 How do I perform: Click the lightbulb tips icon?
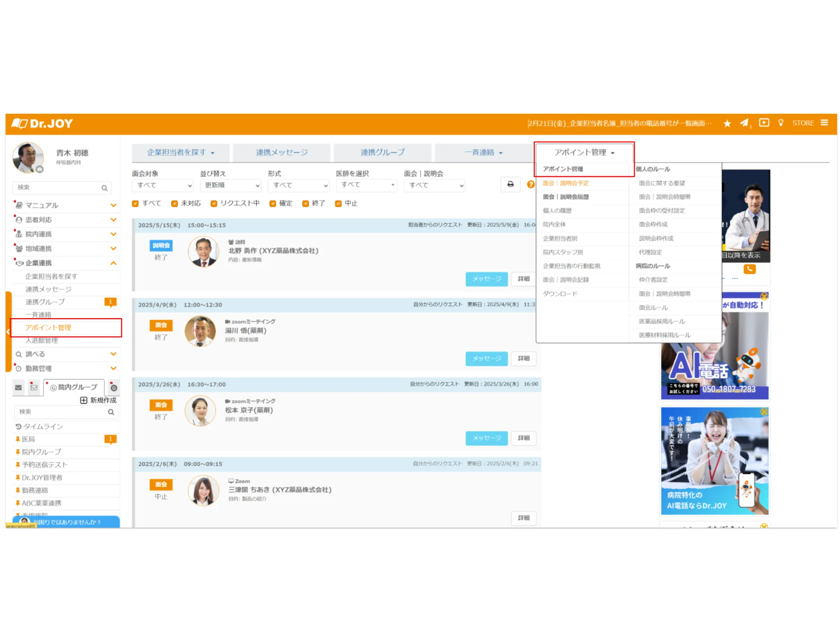(x=780, y=123)
